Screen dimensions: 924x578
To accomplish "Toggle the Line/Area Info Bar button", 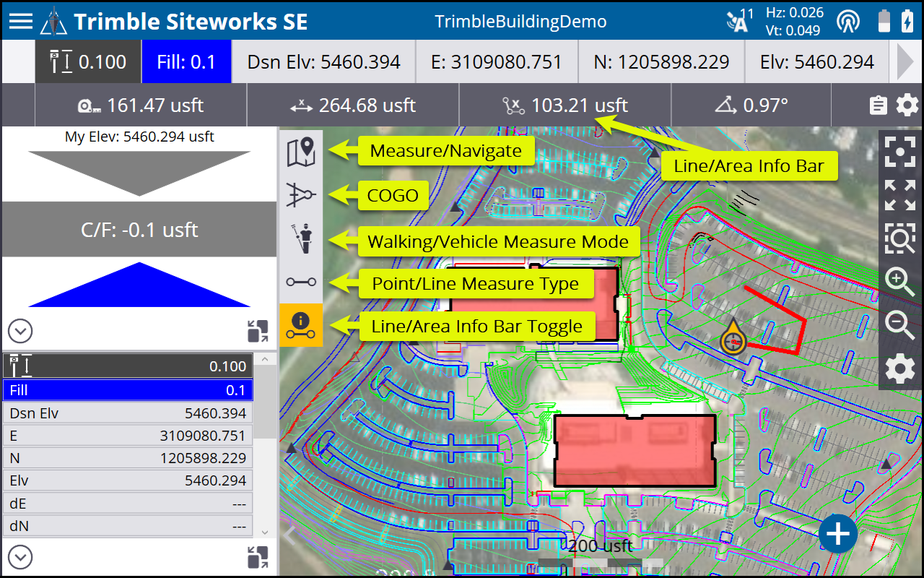I will coord(301,325).
